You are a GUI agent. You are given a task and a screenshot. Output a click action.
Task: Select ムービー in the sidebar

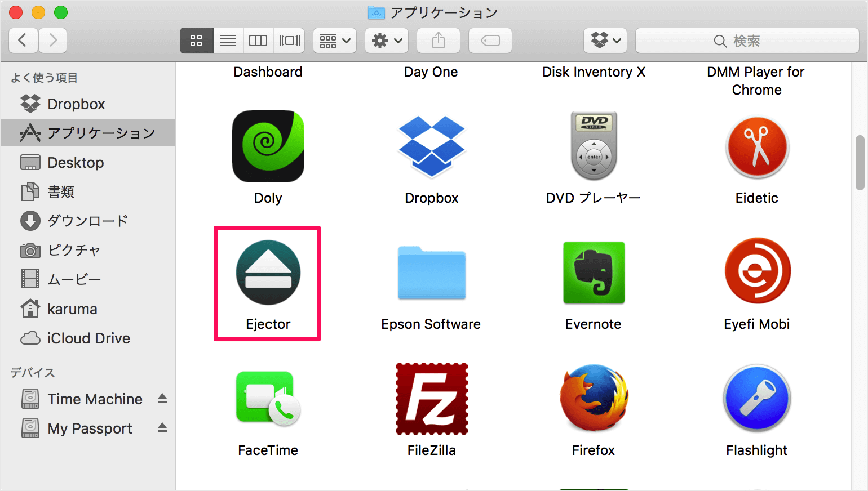tap(88, 279)
